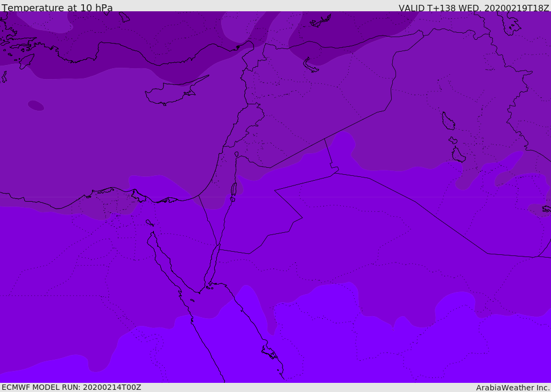Click the 'Temperature at 10 hPa' title

(x=57, y=8)
